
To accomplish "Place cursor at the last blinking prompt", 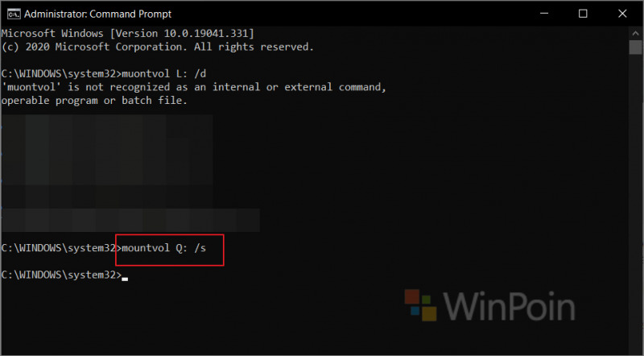I will (x=124, y=276).
